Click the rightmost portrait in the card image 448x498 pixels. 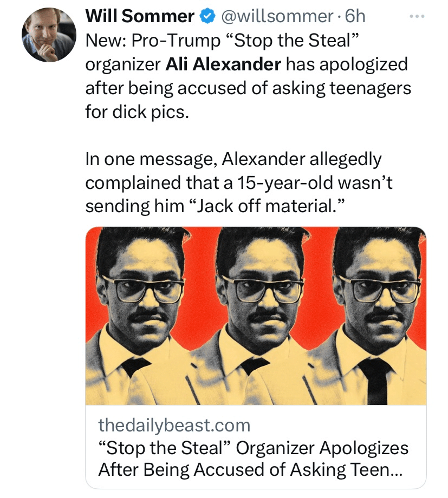click(x=374, y=316)
